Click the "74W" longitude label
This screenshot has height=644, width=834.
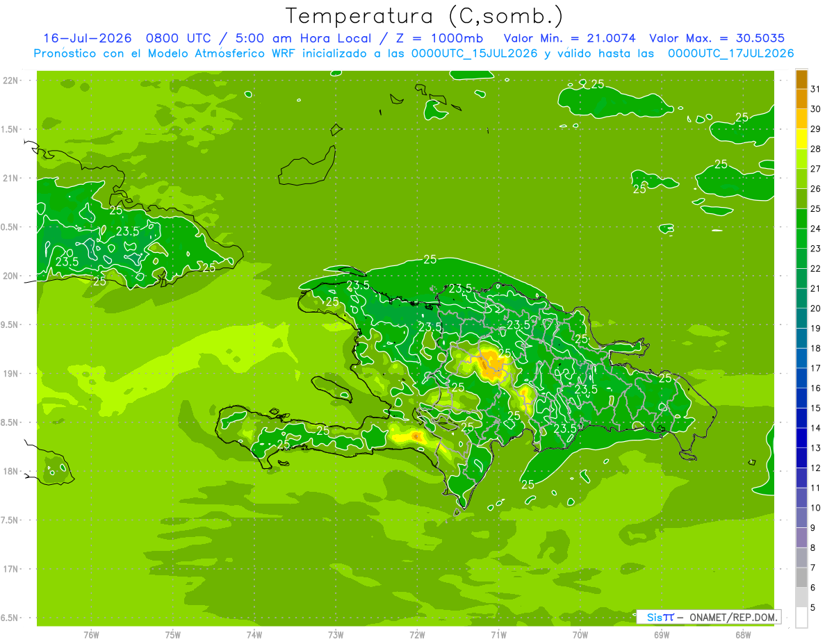click(x=254, y=634)
